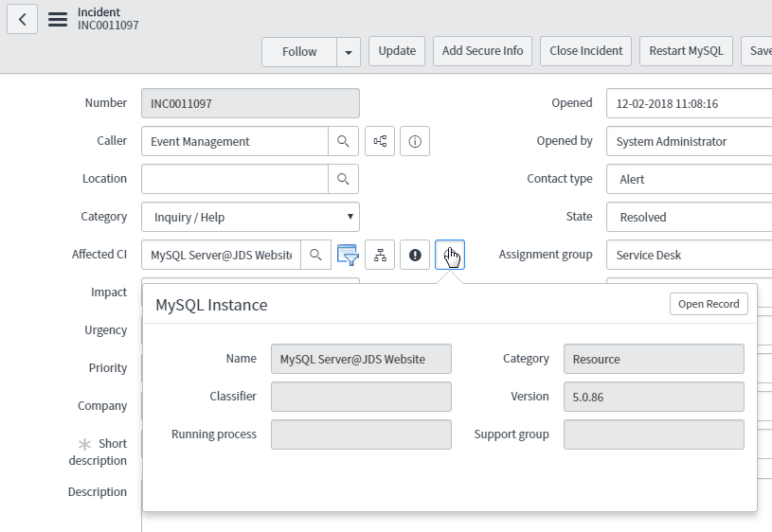Click the Location lookup magnifier icon
Viewport: 772px width, 532px height.
343,179
